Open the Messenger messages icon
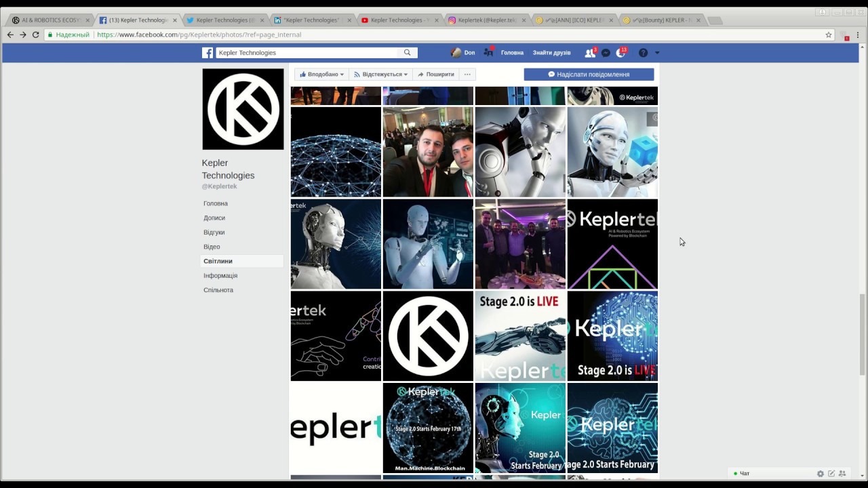Screen dimensions: 868x488 click(606, 53)
